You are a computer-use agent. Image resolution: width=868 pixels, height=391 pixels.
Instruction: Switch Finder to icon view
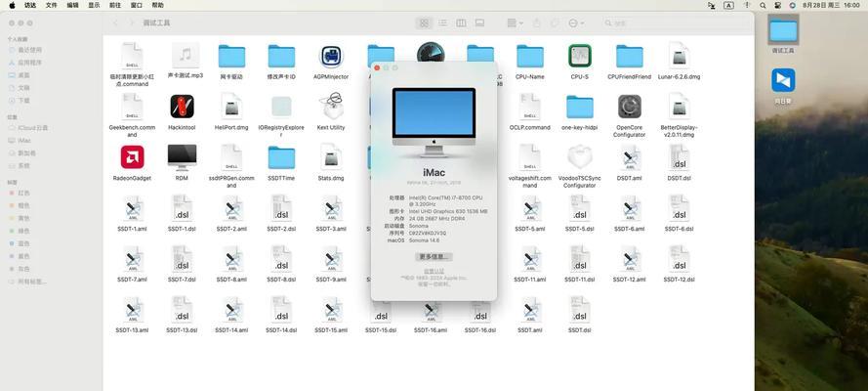point(424,22)
